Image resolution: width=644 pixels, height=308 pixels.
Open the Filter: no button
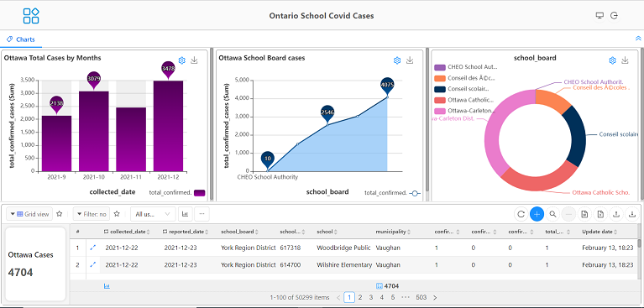point(92,214)
